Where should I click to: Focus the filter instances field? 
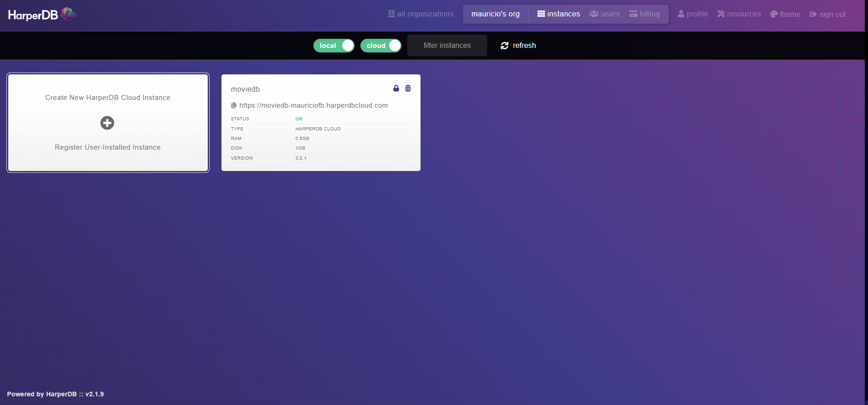coord(447,46)
